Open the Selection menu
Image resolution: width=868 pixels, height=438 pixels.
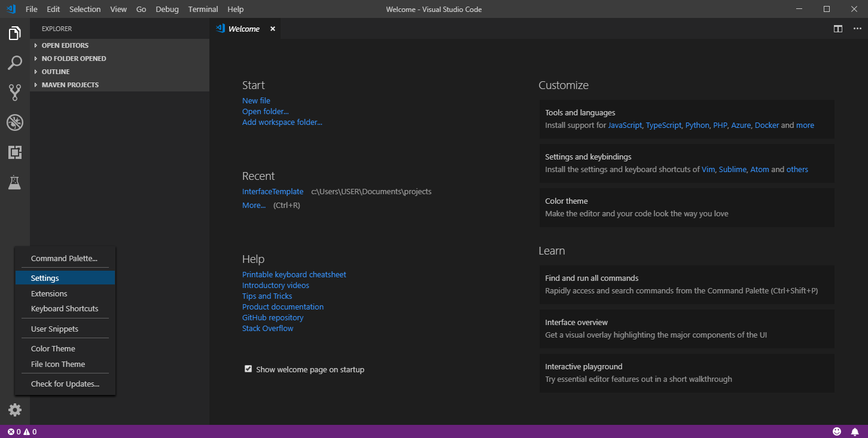click(85, 9)
